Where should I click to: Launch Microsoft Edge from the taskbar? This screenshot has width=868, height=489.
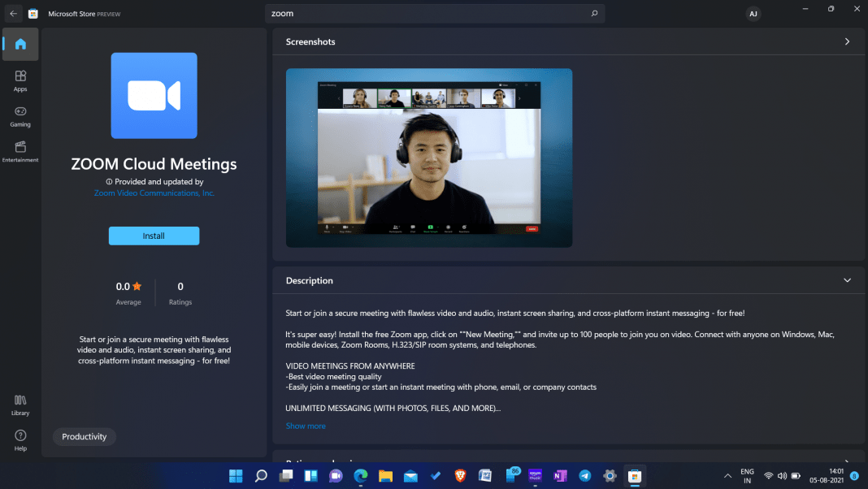(359, 476)
